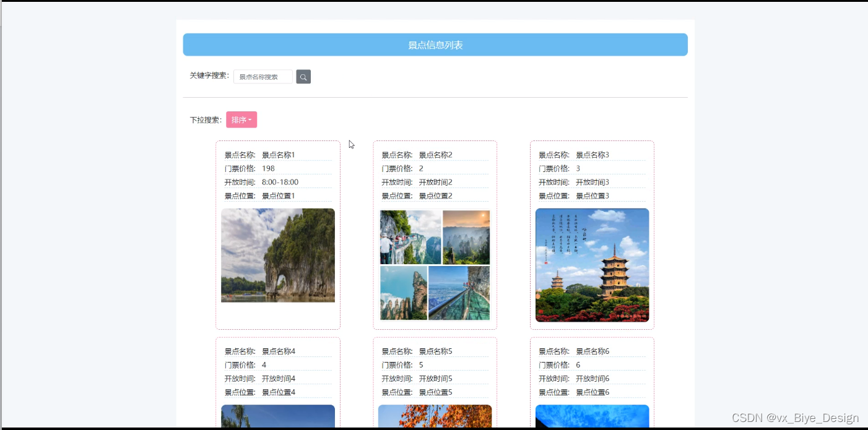Open the 排序 dropdown
Screen dimensions: 868x430
click(241, 120)
